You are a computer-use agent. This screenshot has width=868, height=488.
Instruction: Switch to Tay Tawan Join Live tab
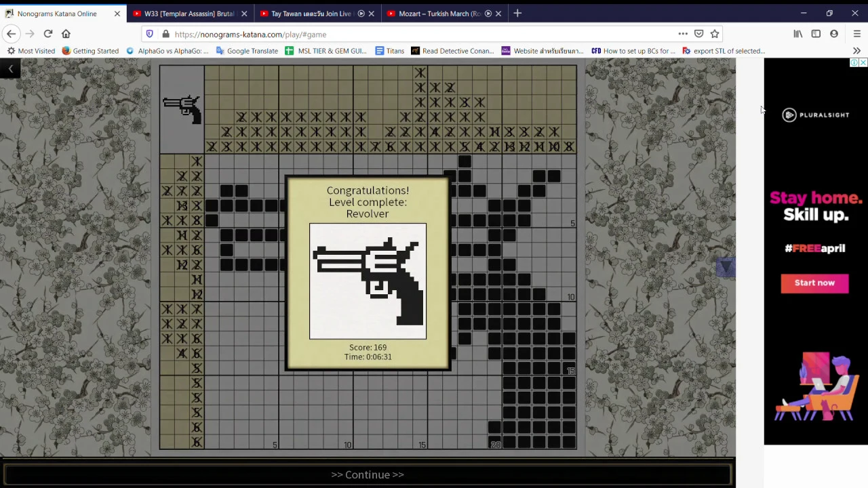[x=311, y=14]
